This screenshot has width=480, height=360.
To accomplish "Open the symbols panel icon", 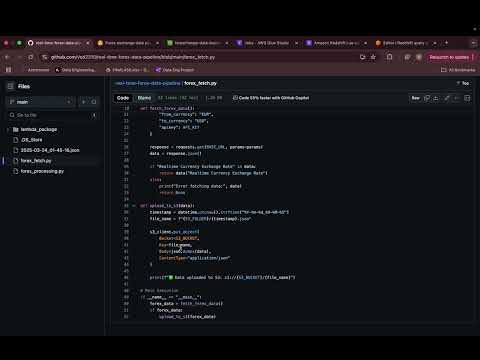I will pos(467,98).
